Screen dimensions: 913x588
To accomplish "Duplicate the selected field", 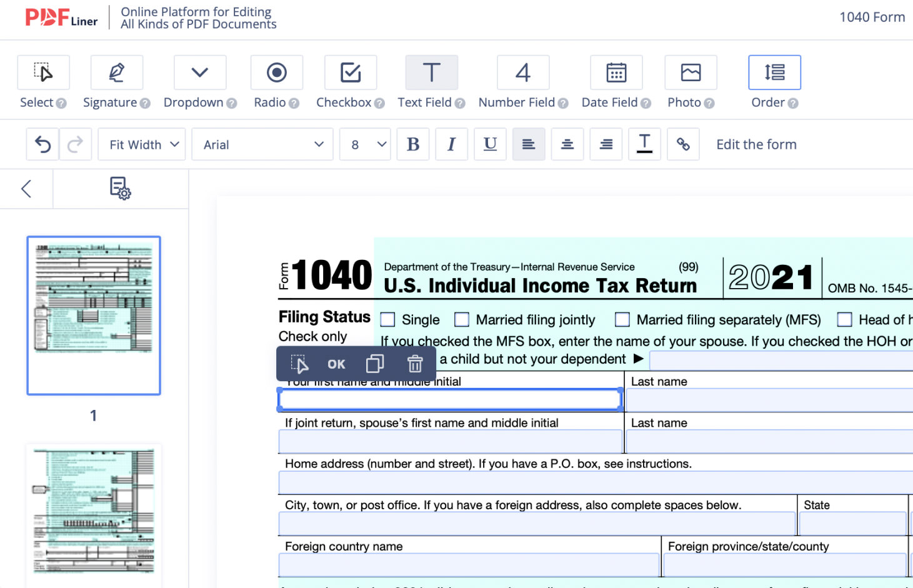I will pyautogui.click(x=375, y=364).
